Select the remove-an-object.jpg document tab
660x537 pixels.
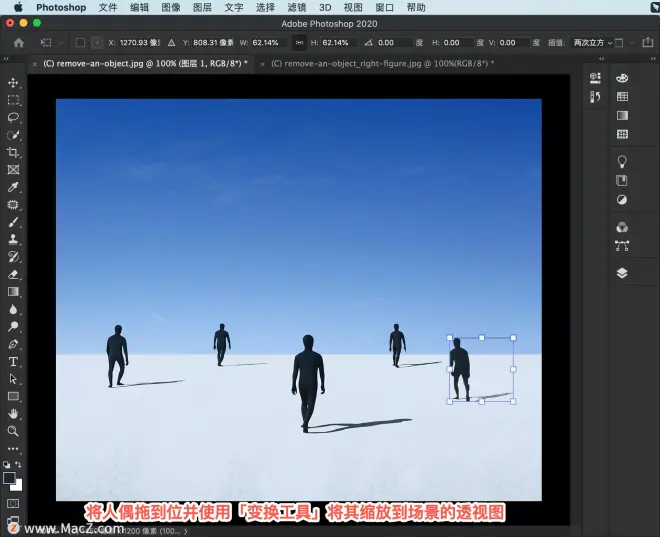click(x=145, y=64)
